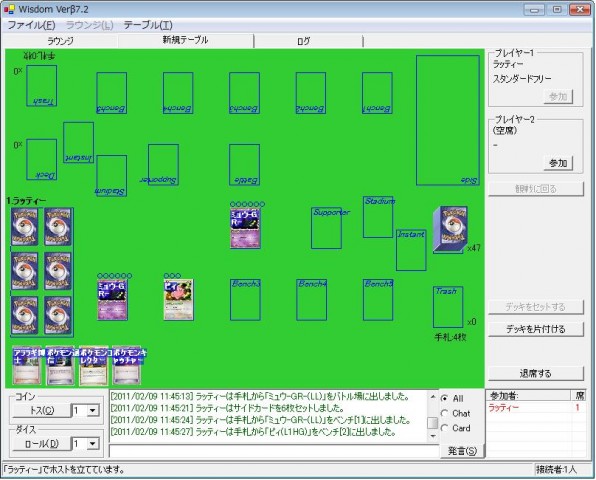Click the top-left face-down side card
Image resolution: width=596 pixels, height=480 pixels.
[x=25, y=227]
